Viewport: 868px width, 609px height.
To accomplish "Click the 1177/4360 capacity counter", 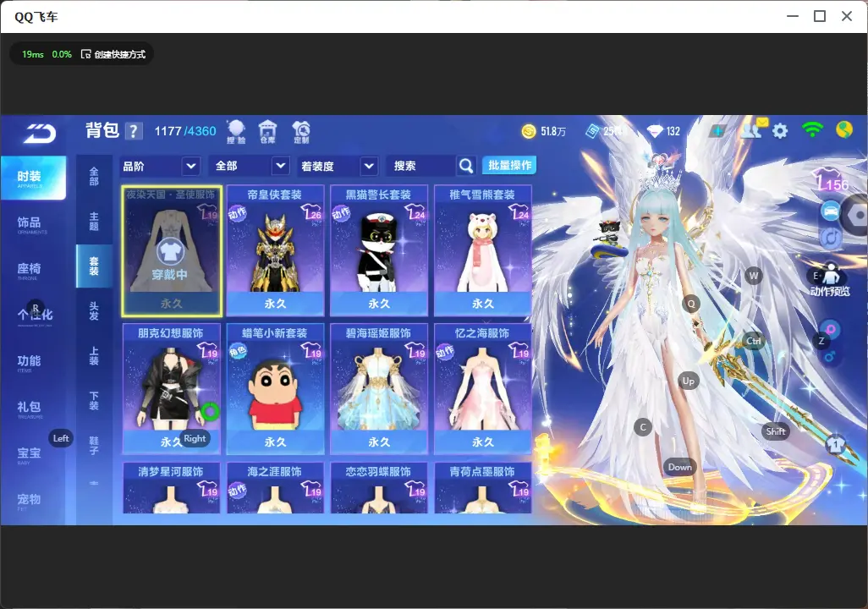I will click(185, 131).
